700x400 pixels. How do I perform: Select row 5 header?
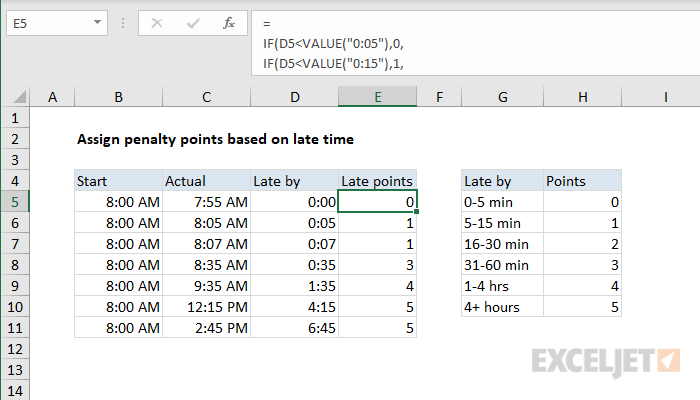coord(15,202)
